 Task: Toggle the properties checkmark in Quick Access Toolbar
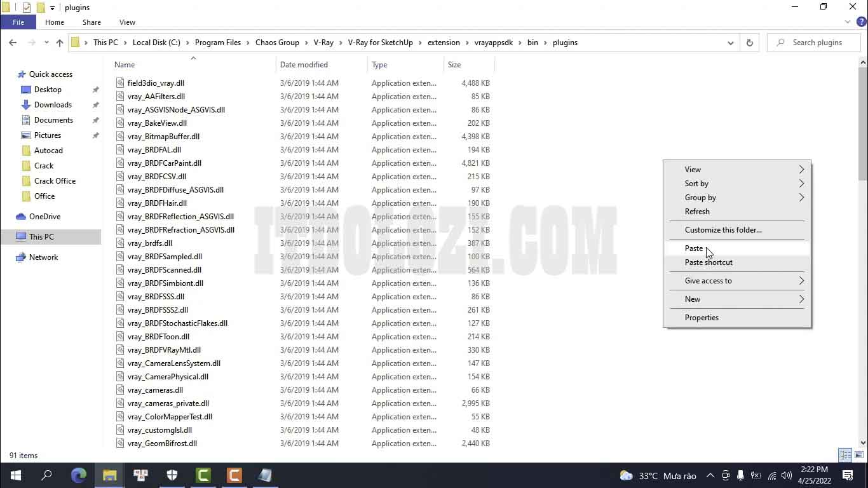click(26, 8)
